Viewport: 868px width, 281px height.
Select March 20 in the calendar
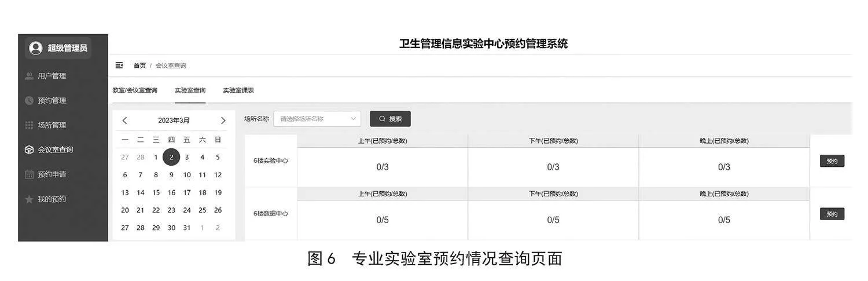(125, 210)
